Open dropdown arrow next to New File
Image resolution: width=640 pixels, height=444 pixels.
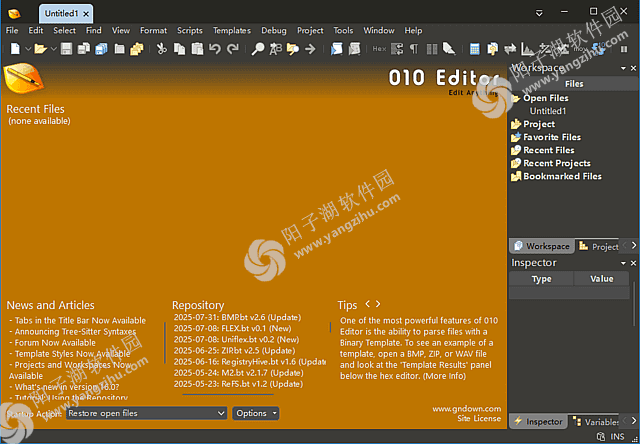pyautogui.click(x=28, y=49)
